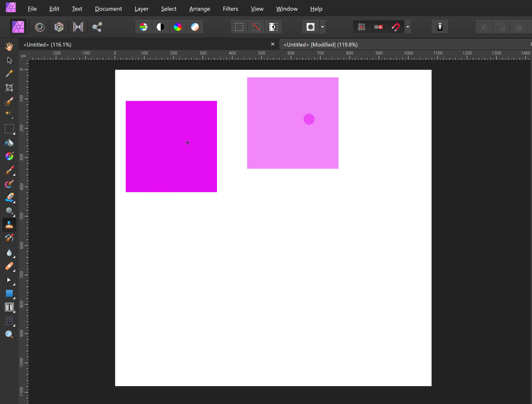Viewport: 532px width, 404px height.
Task: Pick colors with the Colour Picker tool
Action: coord(9,73)
